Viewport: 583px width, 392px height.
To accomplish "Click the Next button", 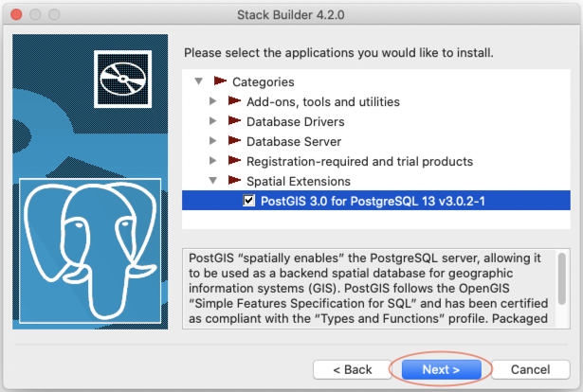I will (442, 369).
